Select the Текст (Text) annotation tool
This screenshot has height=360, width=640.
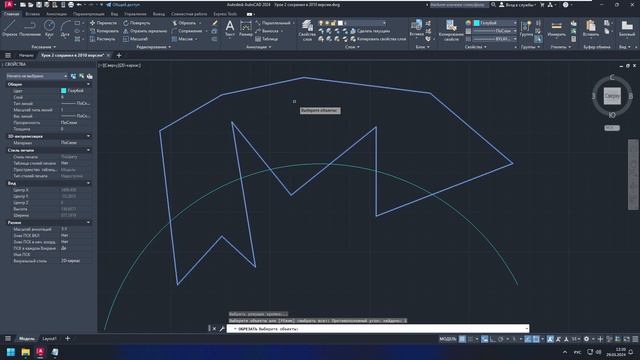click(230, 28)
